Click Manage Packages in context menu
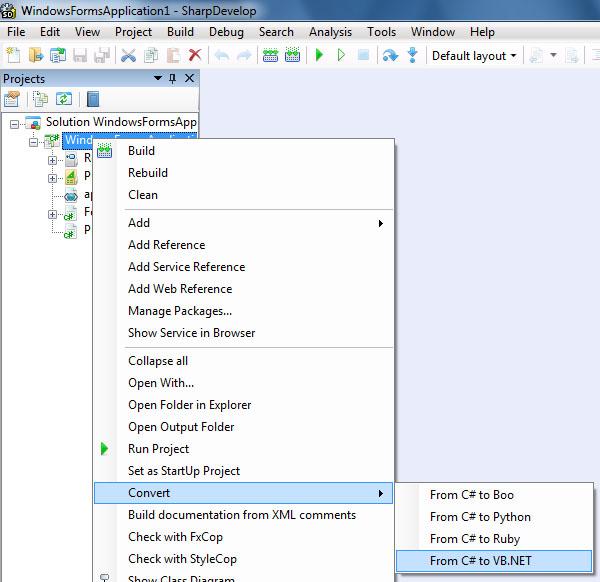The width and height of the screenshot is (600, 582). [x=180, y=311]
